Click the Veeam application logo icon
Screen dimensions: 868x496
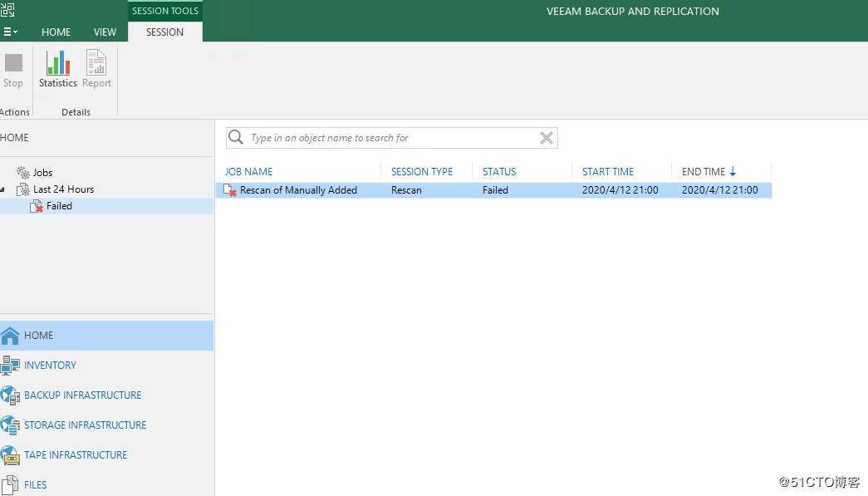click(7, 9)
